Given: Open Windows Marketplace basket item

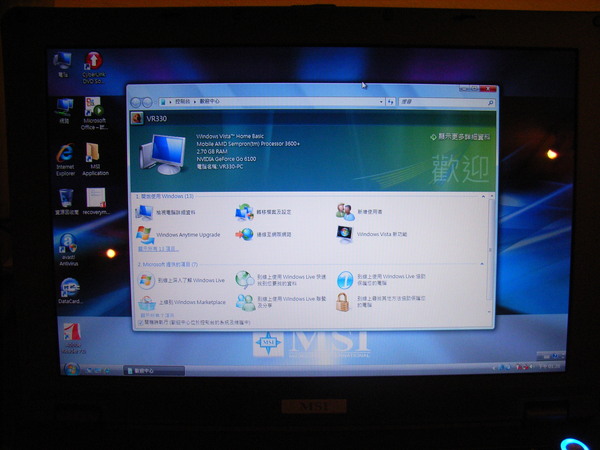Looking at the screenshot, I should coord(182,303).
